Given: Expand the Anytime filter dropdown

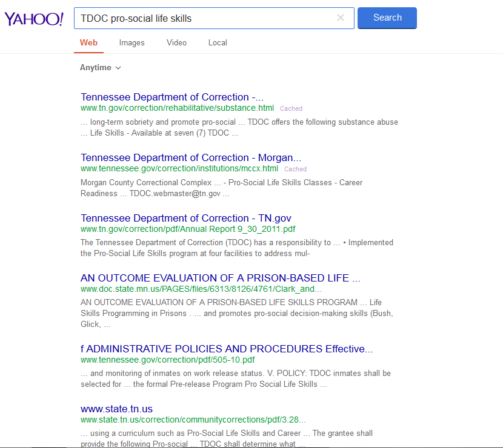Looking at the screenshot, I should point(101,68).
